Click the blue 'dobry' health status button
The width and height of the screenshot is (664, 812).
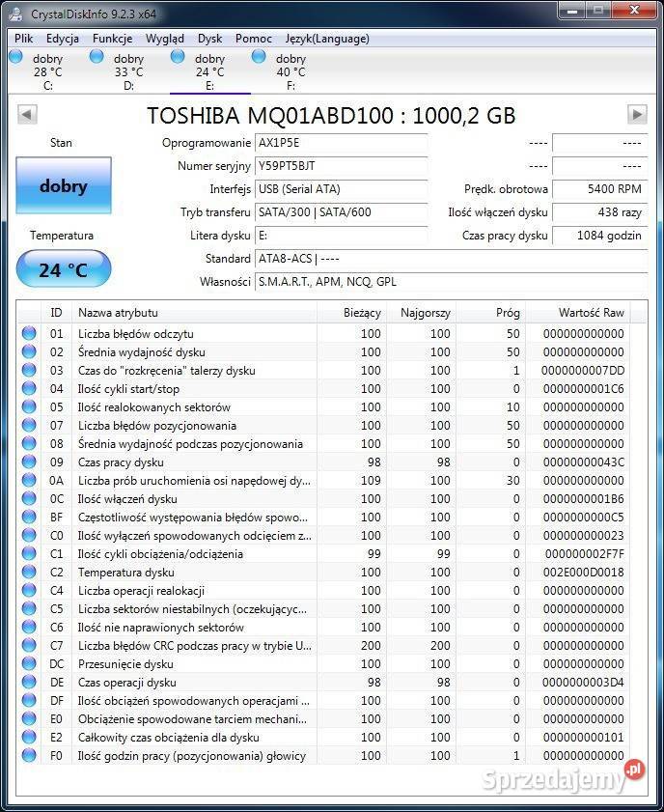point(64,186)
